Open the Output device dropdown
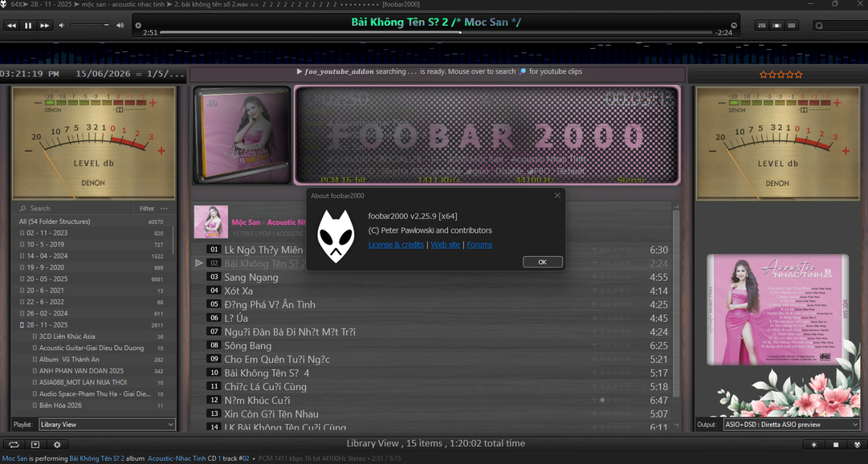Image resolution: width=868 pixels, height=464 pixels. pos(791,425)
